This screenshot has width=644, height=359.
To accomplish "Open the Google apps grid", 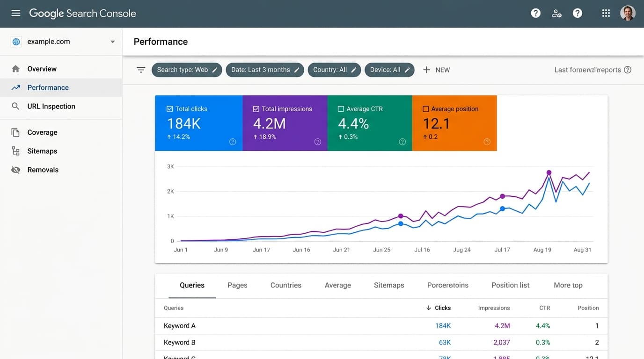I will (x=606, y=13).
